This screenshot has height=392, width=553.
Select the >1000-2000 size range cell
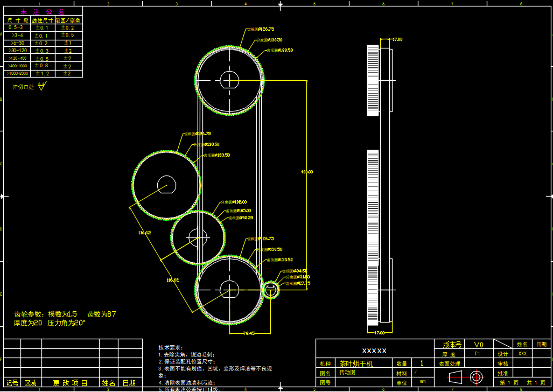point(17,74)
